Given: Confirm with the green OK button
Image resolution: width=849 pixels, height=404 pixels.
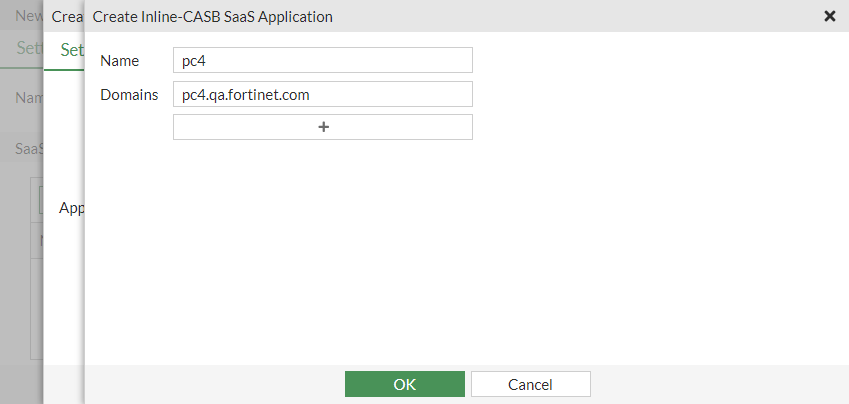Looking at the screenshot, I should tap(404, 384).
